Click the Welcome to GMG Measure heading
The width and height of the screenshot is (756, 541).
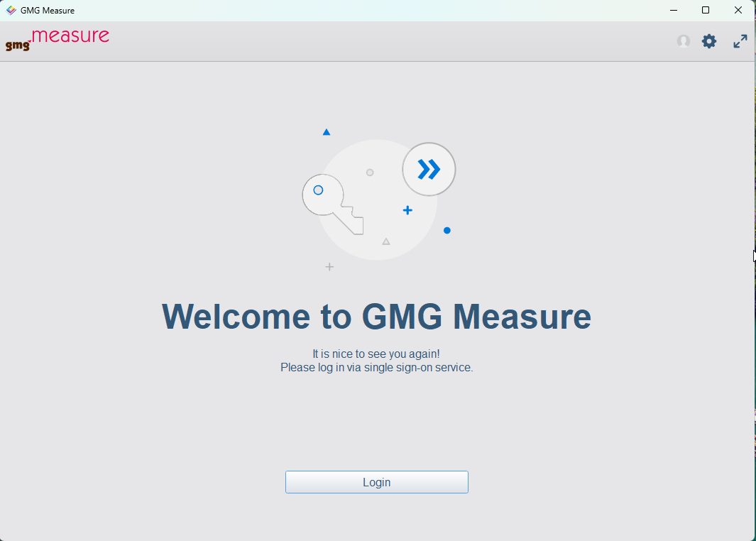[x=376, y=317]
